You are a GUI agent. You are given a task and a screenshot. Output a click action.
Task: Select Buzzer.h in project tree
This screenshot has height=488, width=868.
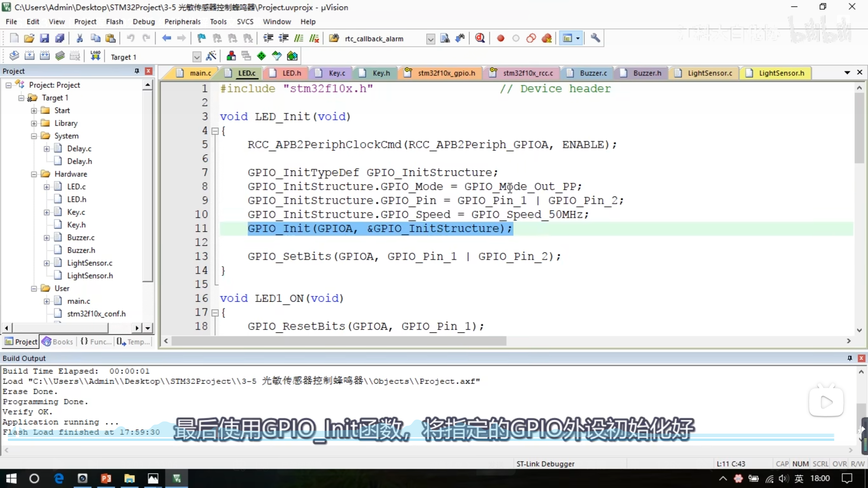81,250
